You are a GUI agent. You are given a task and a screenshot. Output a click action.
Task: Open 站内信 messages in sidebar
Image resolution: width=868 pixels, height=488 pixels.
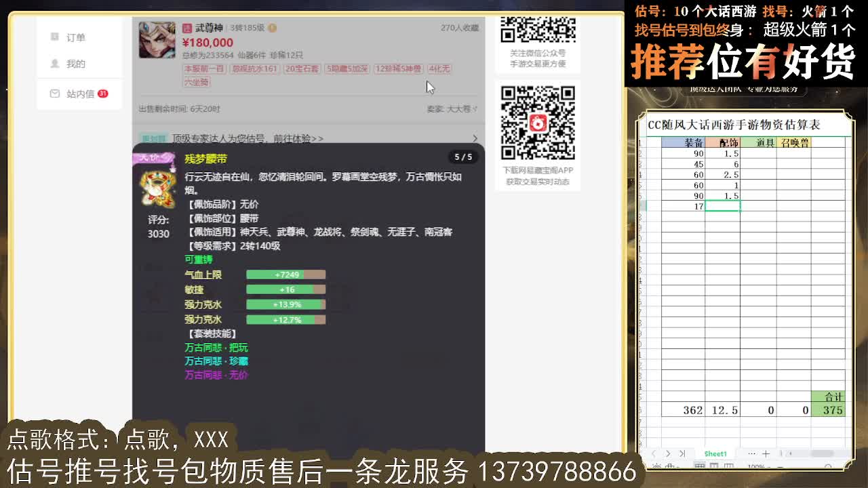(80, 94)
